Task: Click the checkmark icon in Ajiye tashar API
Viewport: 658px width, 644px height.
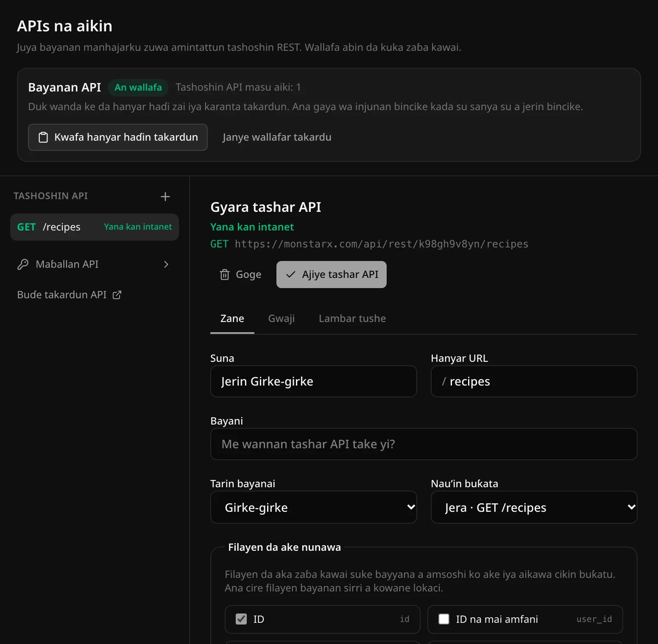Action: point(290,275)
